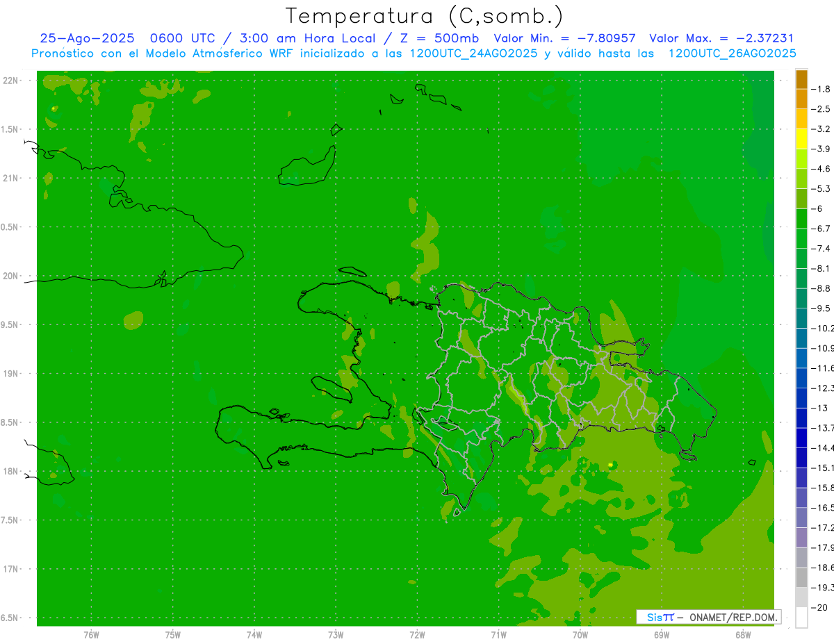Click the "Valor Min. = -7.80957" value
Image resolution: width=834 pixels, height=644 pixels.
pos(564,38)
